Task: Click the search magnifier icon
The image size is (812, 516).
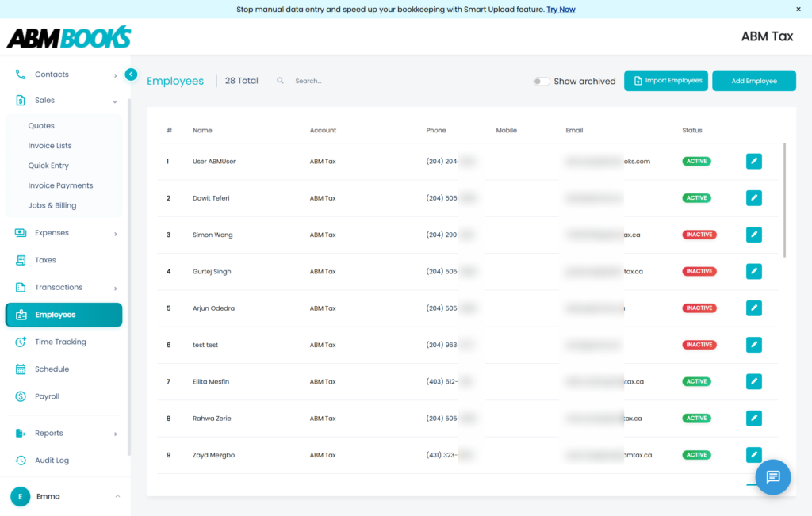Action: click(280, 81)
